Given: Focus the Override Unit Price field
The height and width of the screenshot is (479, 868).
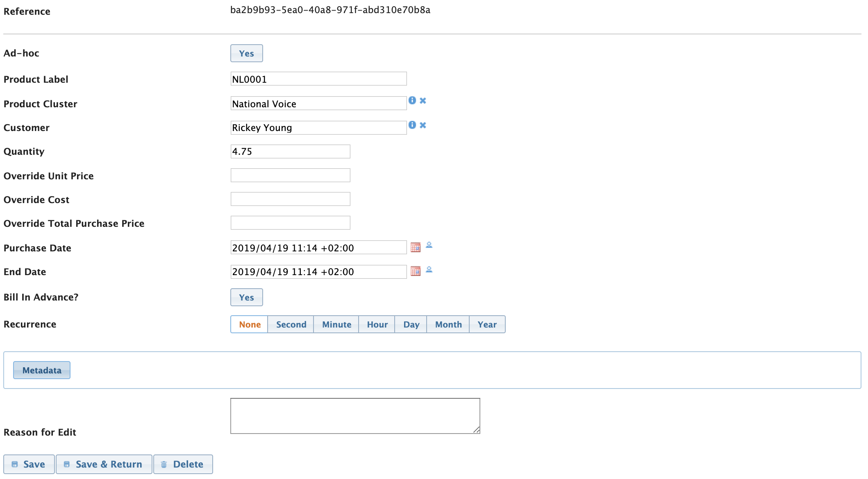Looking at the screenshot, I should click(290, 175).
